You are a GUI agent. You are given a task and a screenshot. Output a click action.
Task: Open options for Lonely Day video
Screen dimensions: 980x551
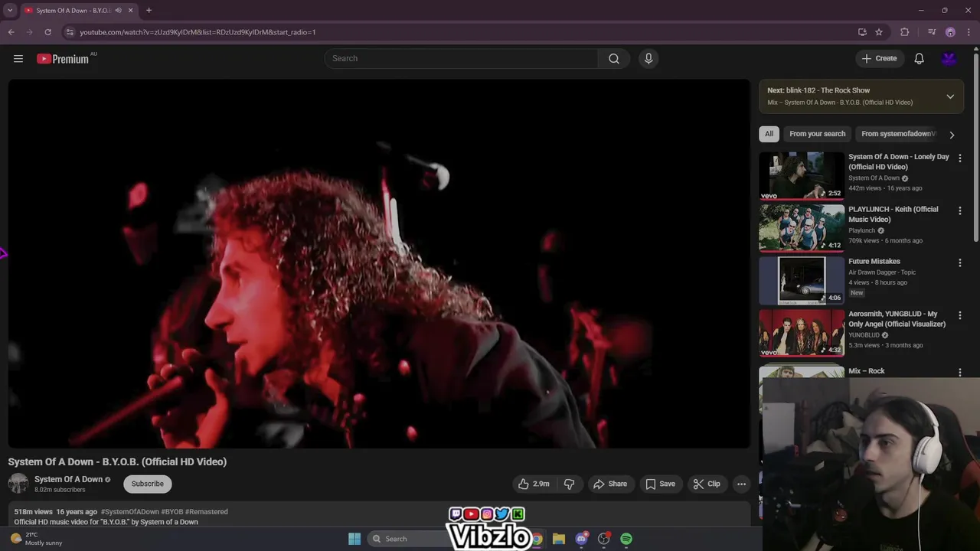coord(960,158)
